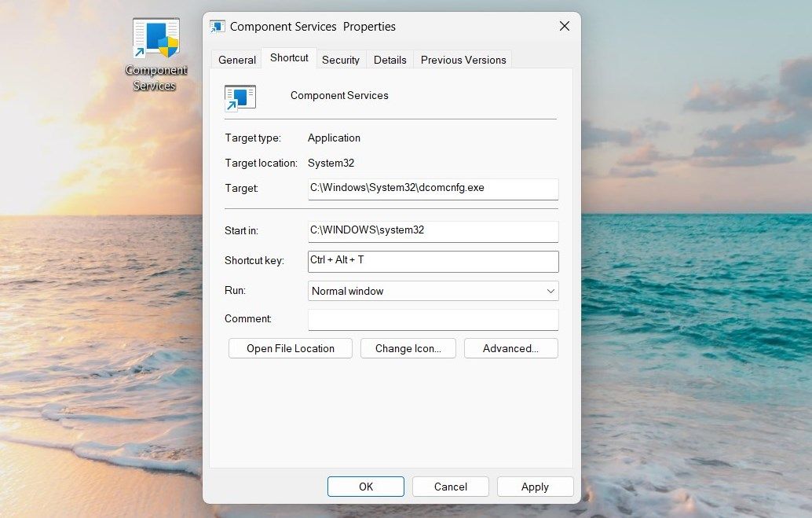Click Cancel to discard changes
Image resolution: width=812 pixels, height=518 pixels.
coord(451,487)
